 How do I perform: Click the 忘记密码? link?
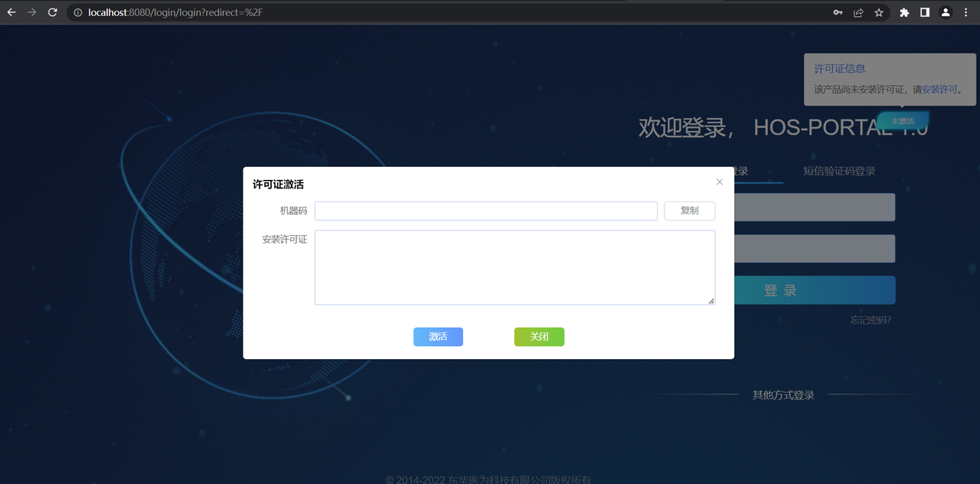pos(870,320)
